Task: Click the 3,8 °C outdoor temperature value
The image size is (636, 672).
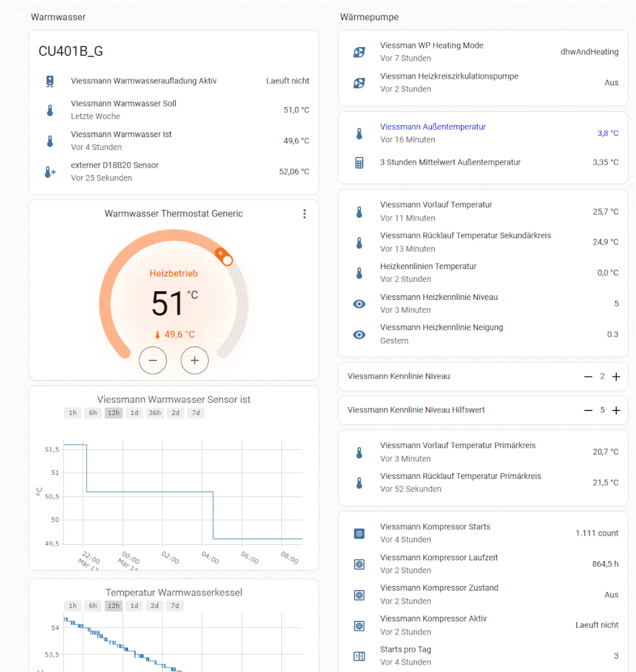Action: (608, 133)
